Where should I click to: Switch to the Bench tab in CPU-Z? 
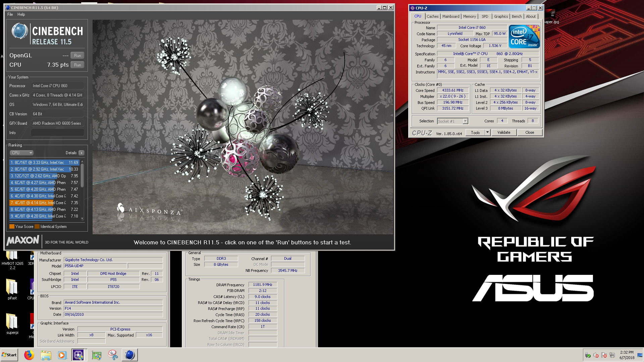point(517,16)
